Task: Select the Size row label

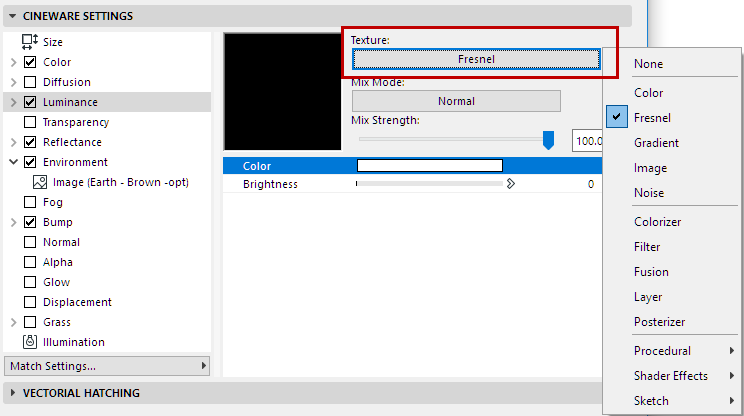Action: (x=53, y=42)
